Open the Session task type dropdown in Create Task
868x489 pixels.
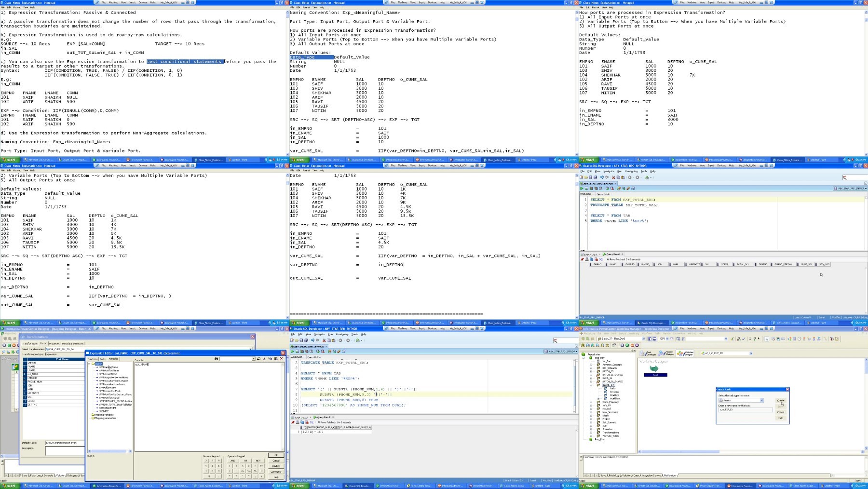pos(762,400)
